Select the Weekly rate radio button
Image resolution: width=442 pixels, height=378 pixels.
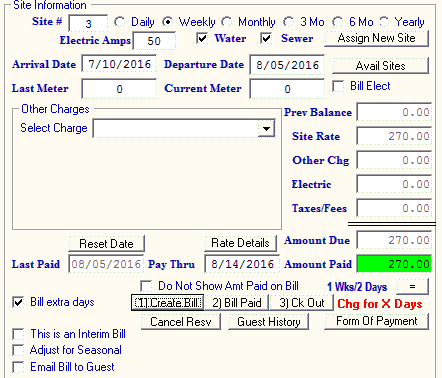167,22
